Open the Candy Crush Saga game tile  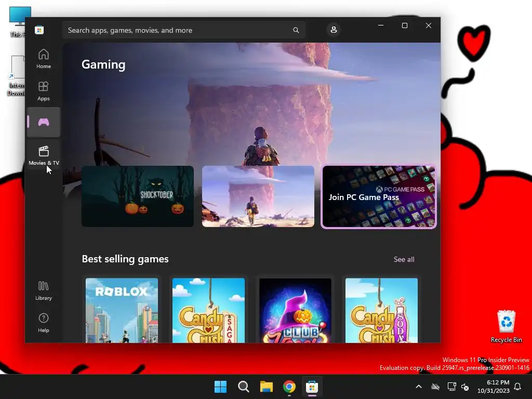click(208, 310)
